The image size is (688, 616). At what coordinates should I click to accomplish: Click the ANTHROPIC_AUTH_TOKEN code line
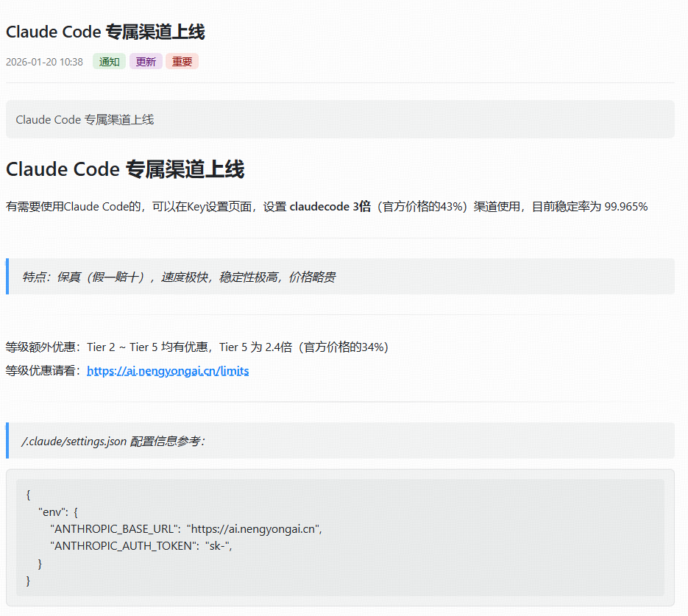(x=141, y=546)
